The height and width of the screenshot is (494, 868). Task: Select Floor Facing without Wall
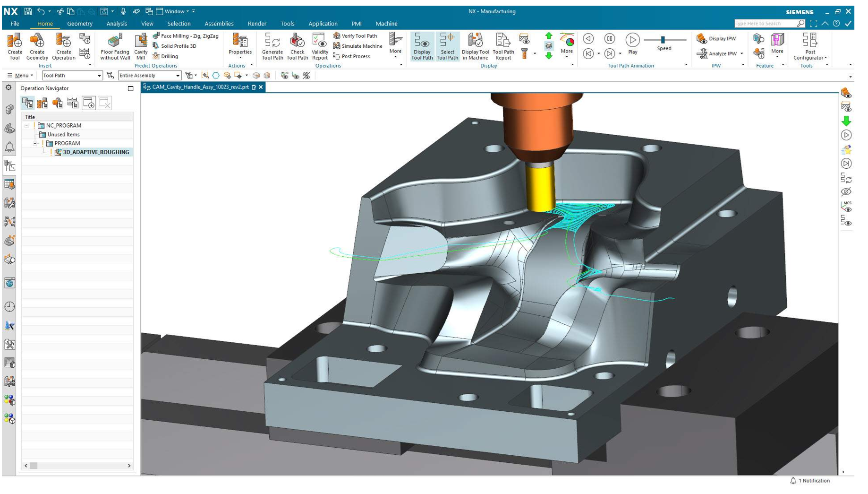click(x=115, y=46)
